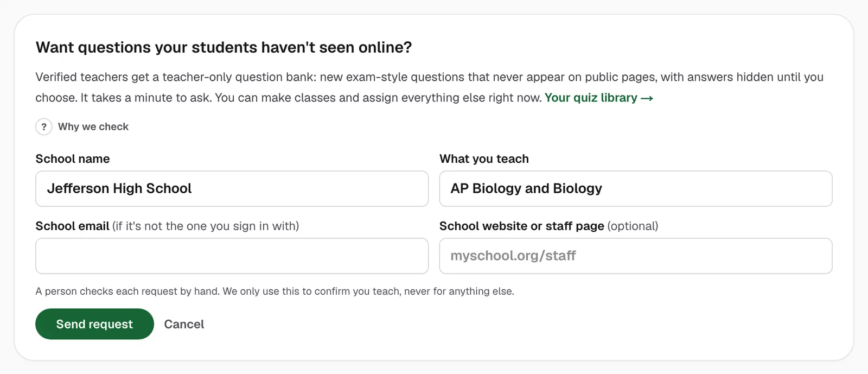Click the "School email" label text
This screenshot has height=374, width=868.
73,226
